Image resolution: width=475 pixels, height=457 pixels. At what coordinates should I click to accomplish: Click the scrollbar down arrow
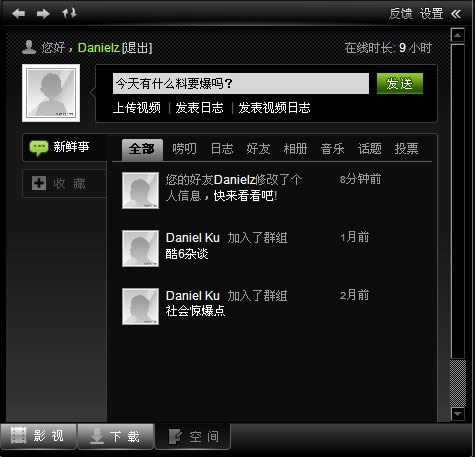click(x=458, y=414)
